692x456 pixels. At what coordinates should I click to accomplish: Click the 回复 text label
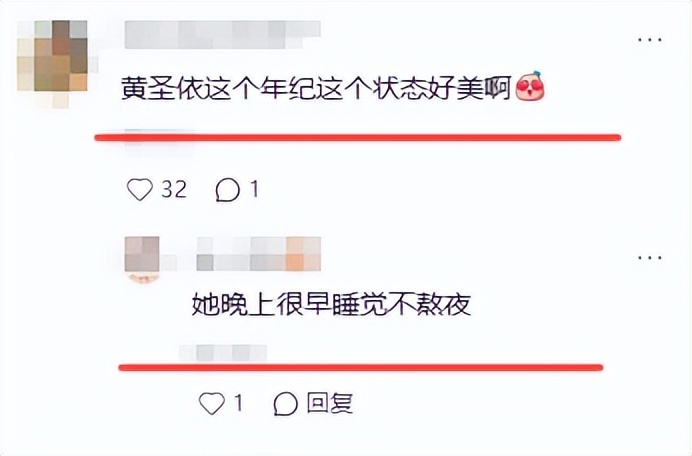[x=330, y=403]
